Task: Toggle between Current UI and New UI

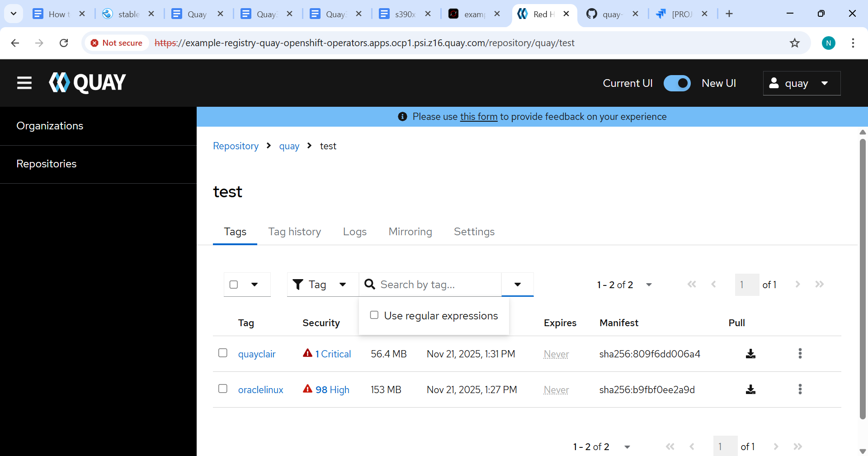Action: 677,83
